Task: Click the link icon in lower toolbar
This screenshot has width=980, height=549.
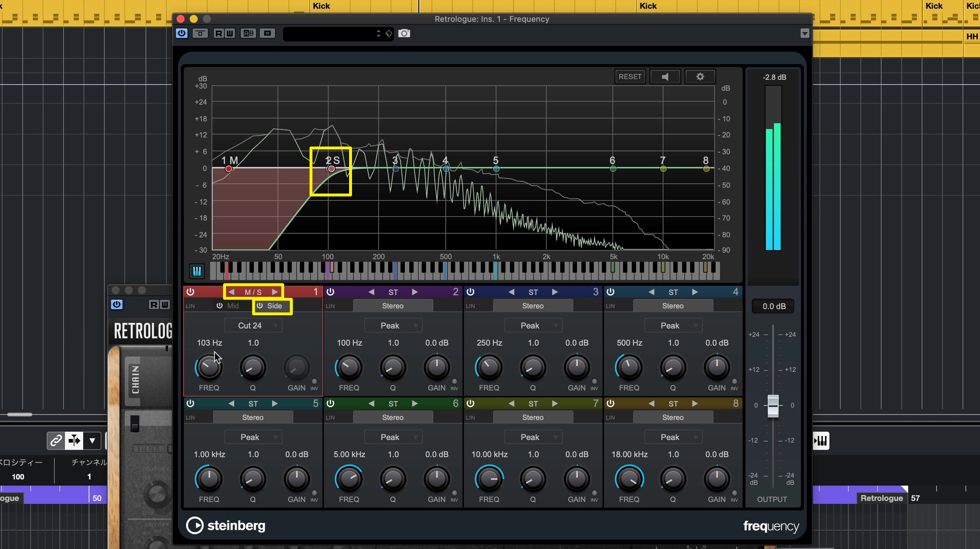Action: pos(56,440)
